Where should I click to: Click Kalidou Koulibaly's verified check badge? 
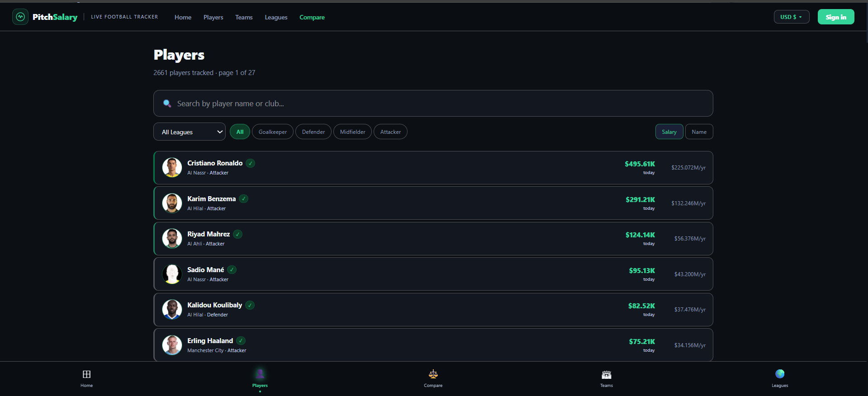[250, 305]
